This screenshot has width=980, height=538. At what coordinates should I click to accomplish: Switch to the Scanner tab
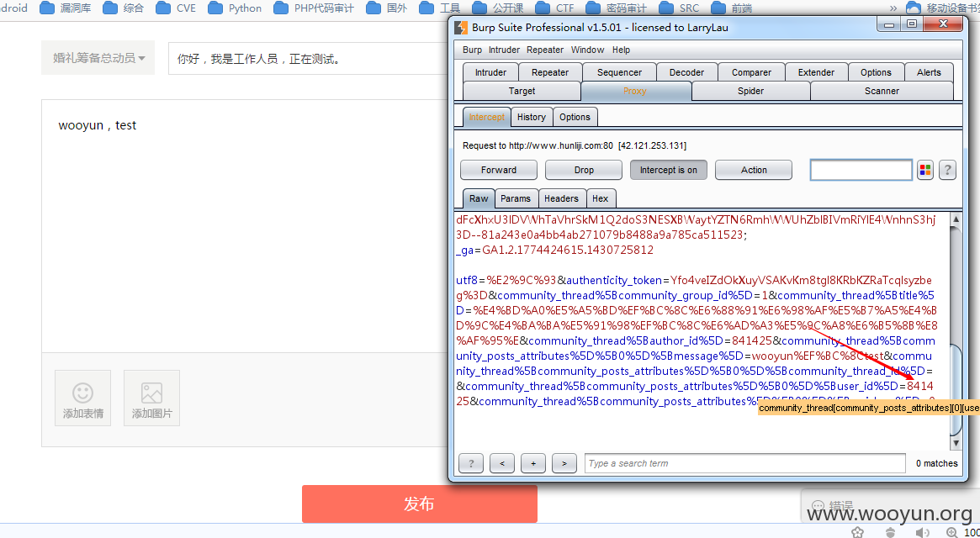pos(882,92)
